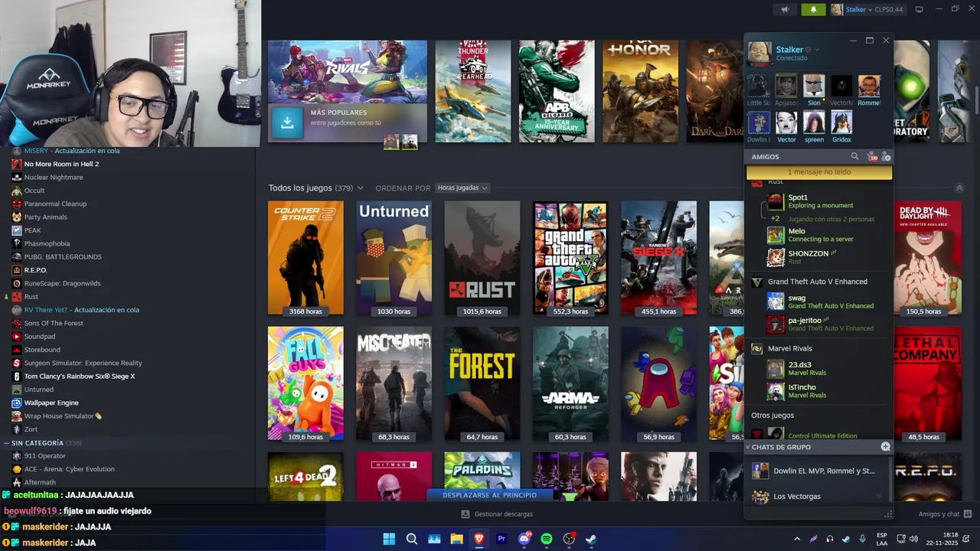Install Marvel Rivals with the download button

[x=287, y=122]
